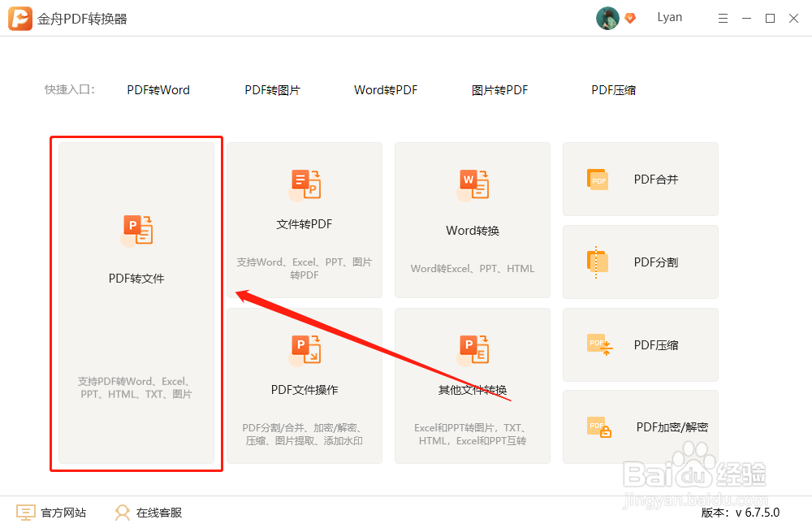Open the PDF转Word shortcut
This screenshot has height=528, width=812.
(x=158, y=90)
